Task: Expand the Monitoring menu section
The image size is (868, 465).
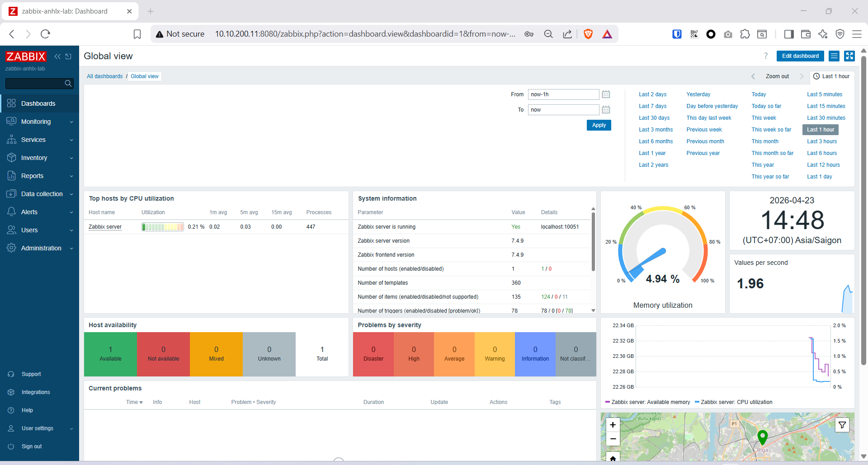Action: tap(39, 122)
